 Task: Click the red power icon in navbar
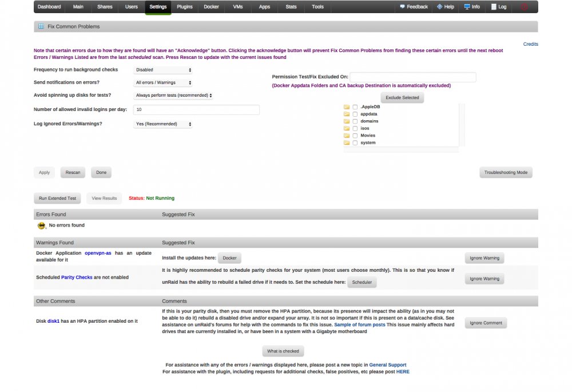pyautogui.click(x=524, y=6)
